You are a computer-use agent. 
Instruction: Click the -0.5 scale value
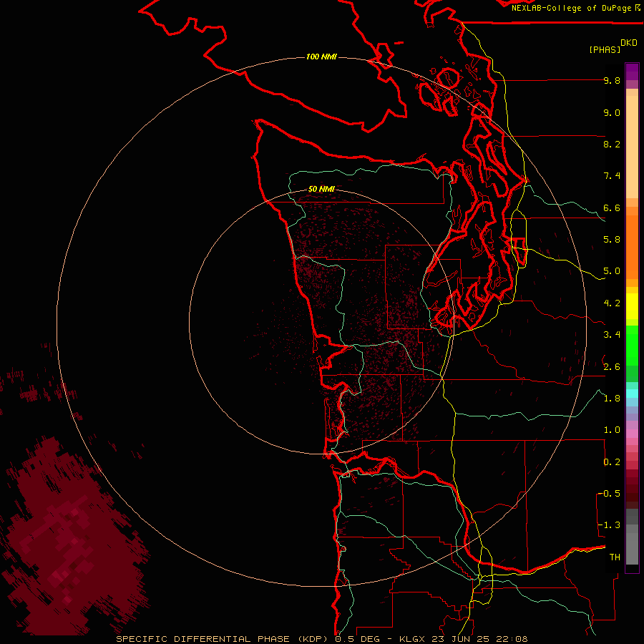click(x=609, y=494)
